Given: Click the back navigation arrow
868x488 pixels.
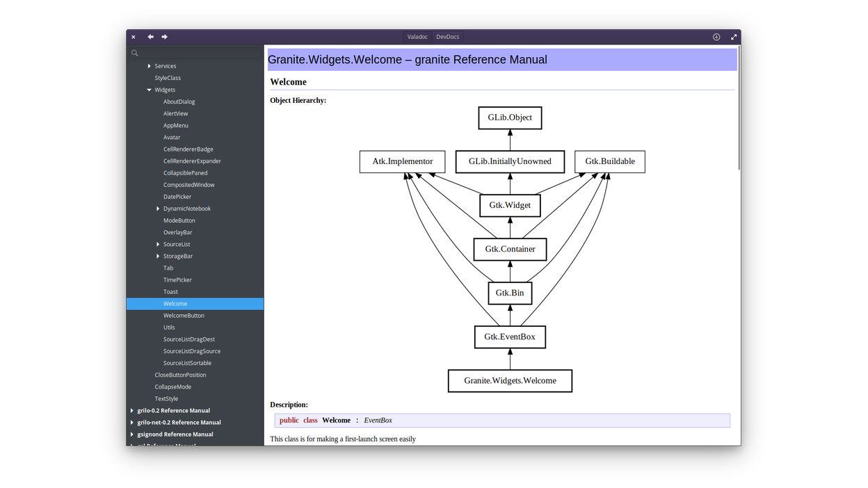Looking at the screenshot, I should pyautogui.click(x=150, y=37).
